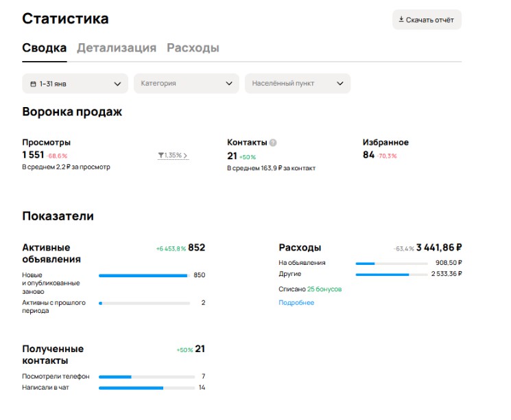
Task: Click the Просмотры value 1 551
Action: (x=33, y=154)
